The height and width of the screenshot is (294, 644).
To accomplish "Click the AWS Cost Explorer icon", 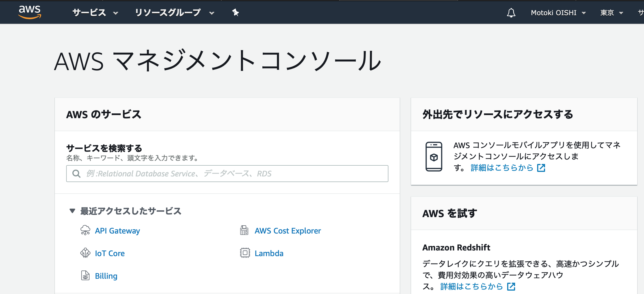I will pos(244,230).
